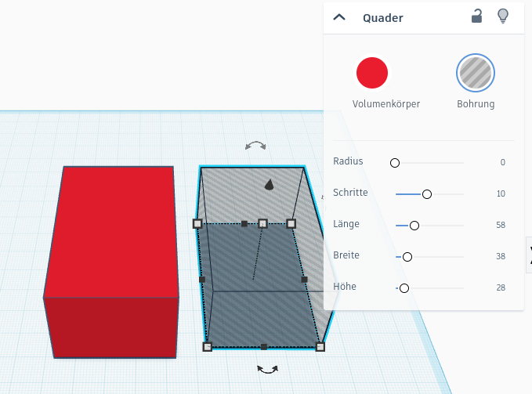Click the top-right white corner handle
The width and height of the screenshot is (532, 394).
(x=291, y=223)
